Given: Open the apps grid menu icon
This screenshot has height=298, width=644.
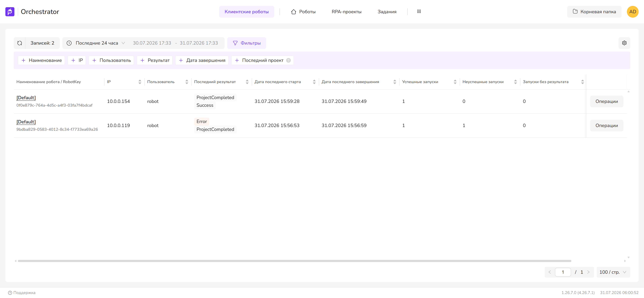Looking at the screenshot, I should click(419, 12).
